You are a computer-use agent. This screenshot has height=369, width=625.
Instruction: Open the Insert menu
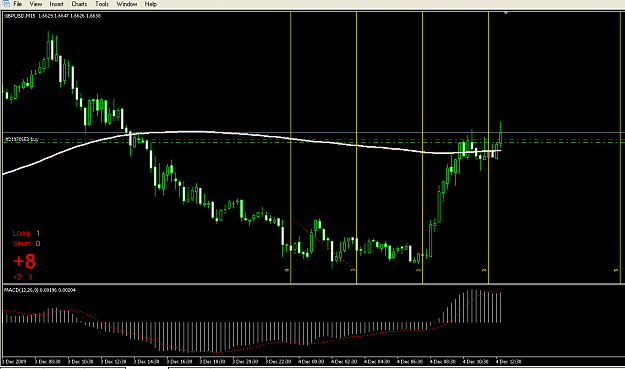coord(56,4)
